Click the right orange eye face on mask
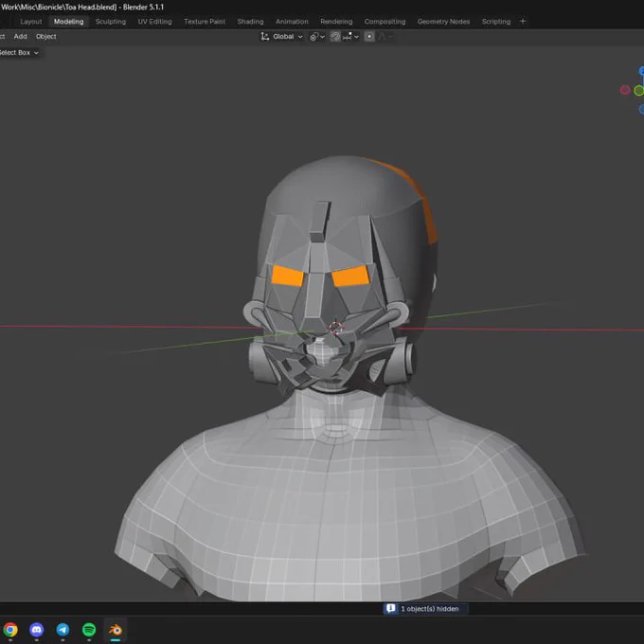Viewport: 644px width, 644px height. (351, 276)
